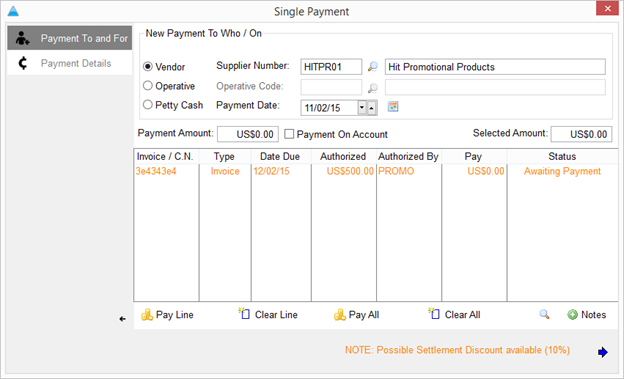Viewport: 624px width, 379px height.
Task: Open supplier lookup magnifier next to HITPR01
Action: click(372, 67)
